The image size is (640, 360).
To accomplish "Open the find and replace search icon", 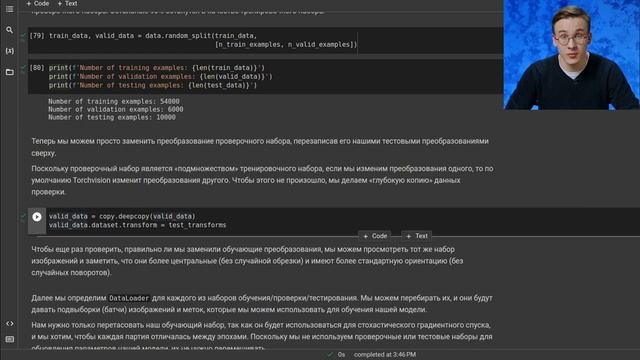I will click(9, 30).
